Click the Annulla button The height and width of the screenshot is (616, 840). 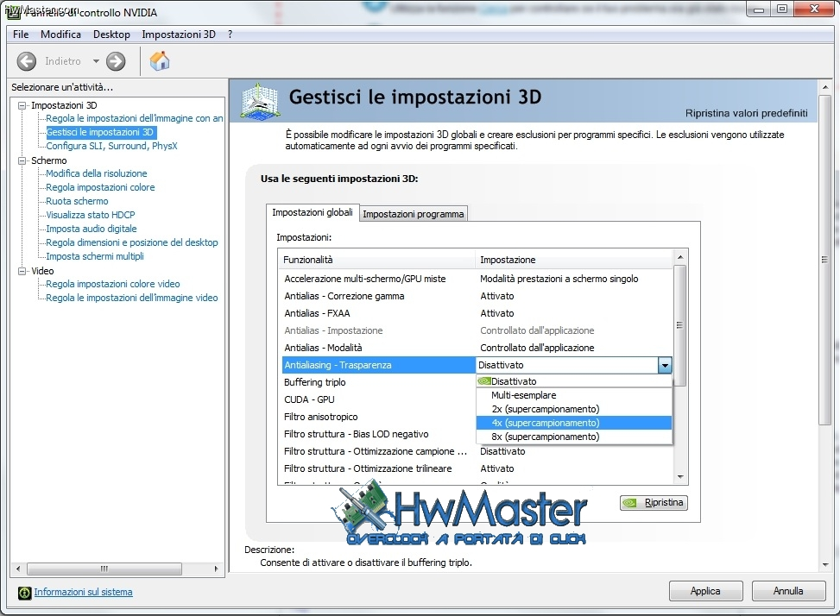coord(788,591)
